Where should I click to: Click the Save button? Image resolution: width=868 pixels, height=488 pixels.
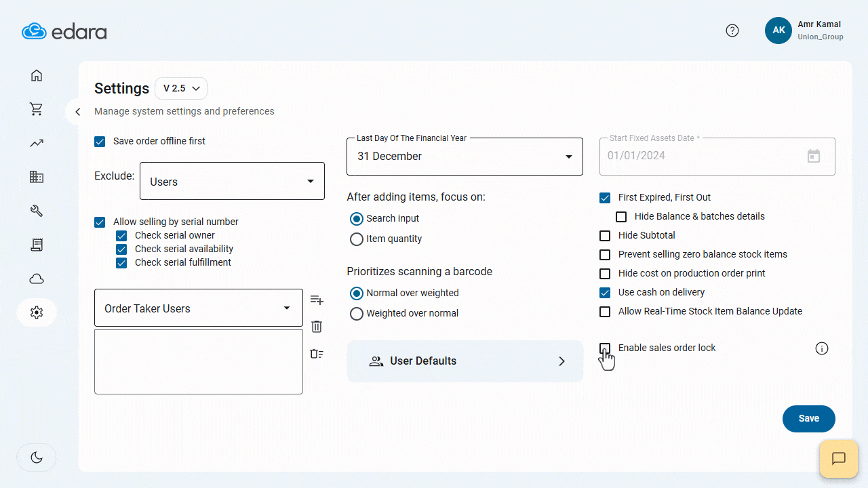(x=808, y=419)
